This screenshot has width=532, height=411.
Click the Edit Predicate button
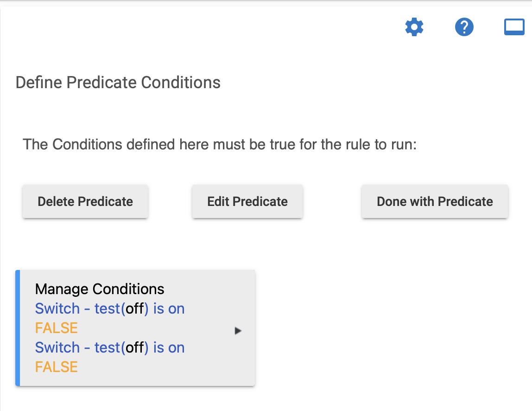point(247,201)
